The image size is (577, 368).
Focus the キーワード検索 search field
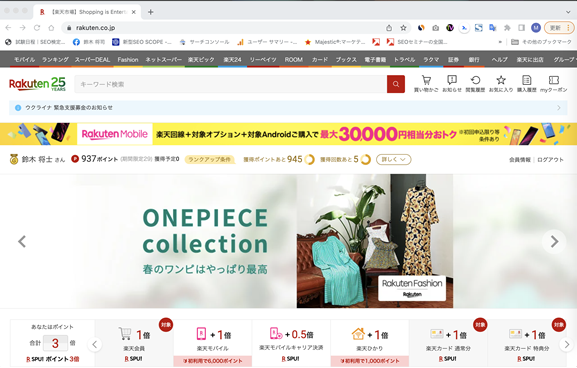(230, 84)
